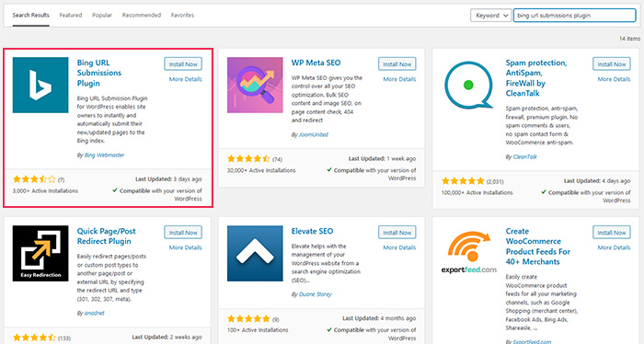Click the star rating of WP Meta SEO
644x344 pixels.
(x=248, y=159)
